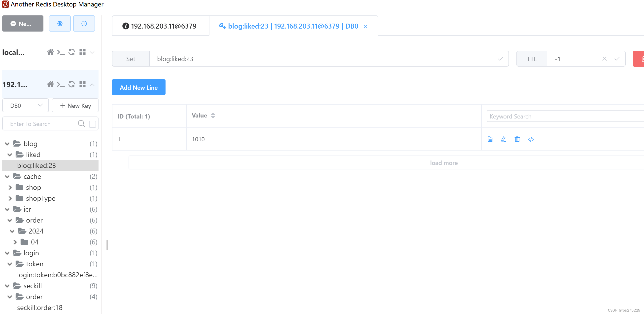This screenshot has height=314, width=644.
Task: Click the Keyword Search input field
Action: tap(563, 116)
